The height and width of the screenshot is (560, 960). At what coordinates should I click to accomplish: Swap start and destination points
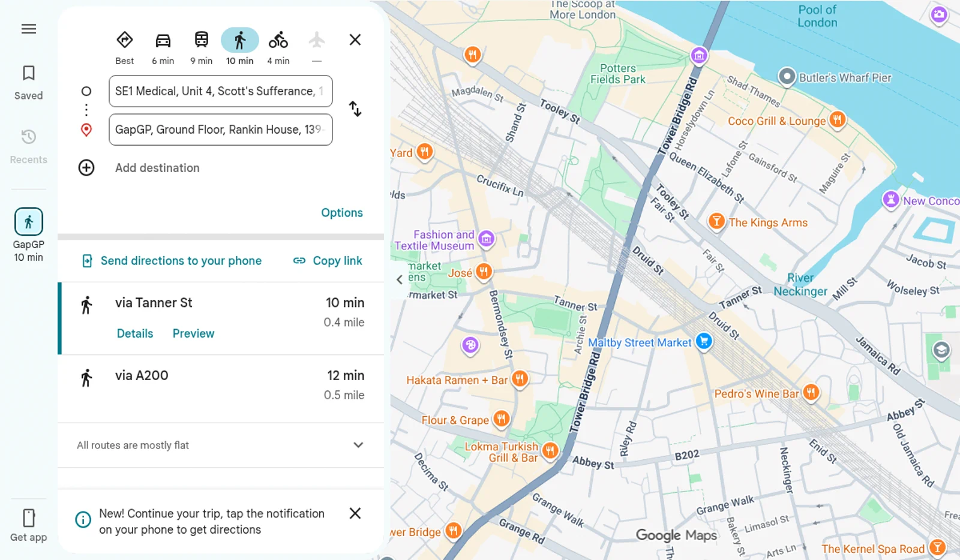pos(355,109)
